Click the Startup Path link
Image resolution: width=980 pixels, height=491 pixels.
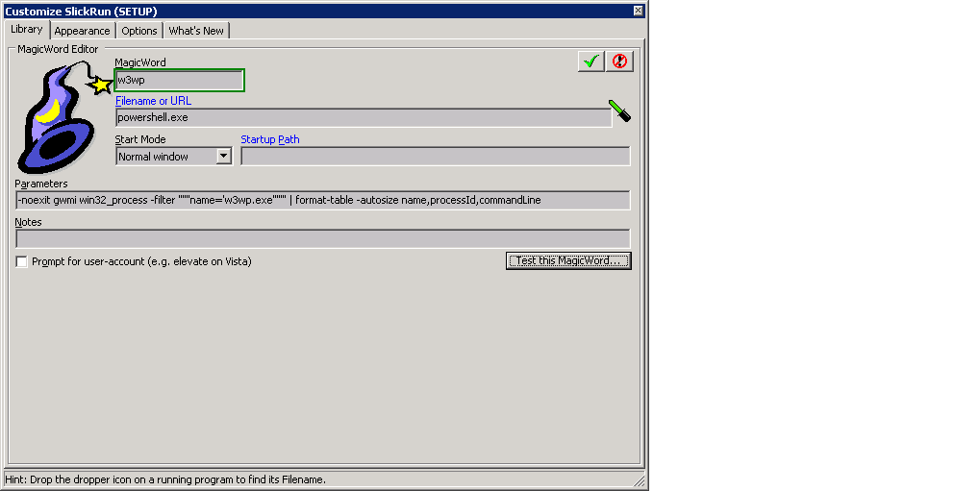tap(269, 139)
